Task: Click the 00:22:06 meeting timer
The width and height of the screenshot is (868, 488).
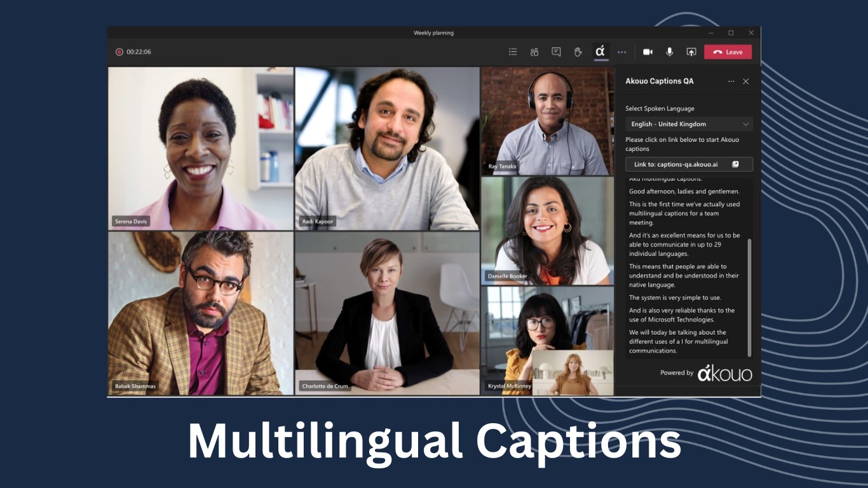Action: (139, 52)
